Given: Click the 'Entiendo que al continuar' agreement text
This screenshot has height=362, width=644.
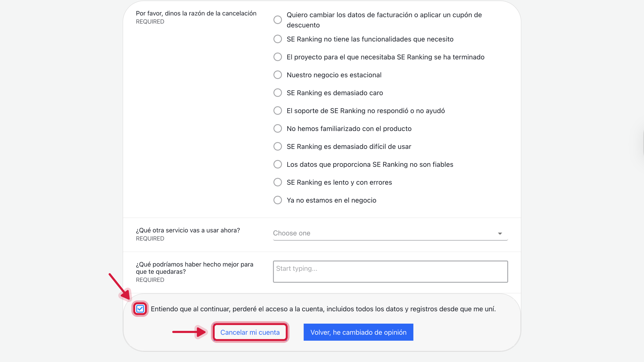Looking at the screenshot, I should pos(323,309).
